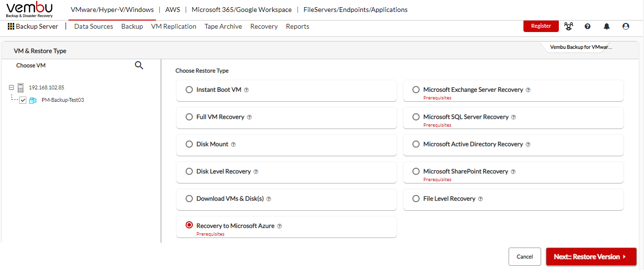
Task: Open the Backup Server apps grid icon
Action: point(11,26)
